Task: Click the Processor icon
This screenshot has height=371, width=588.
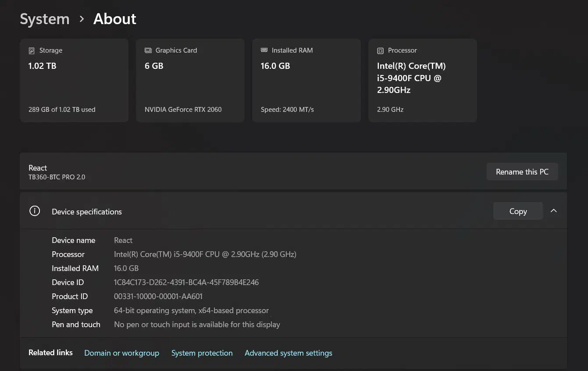Action: (380, 50)
